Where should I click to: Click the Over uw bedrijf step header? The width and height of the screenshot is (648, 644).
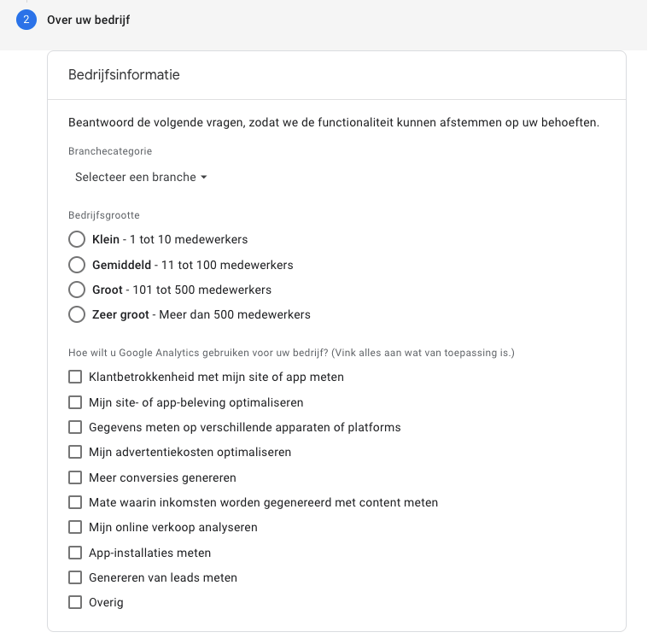[x=89, y=20]
